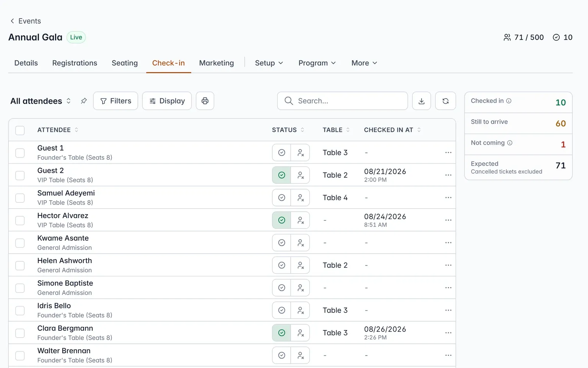Select all attendees checkbox in header
Screen dimensions: 588x368
(x=20, y=130)
